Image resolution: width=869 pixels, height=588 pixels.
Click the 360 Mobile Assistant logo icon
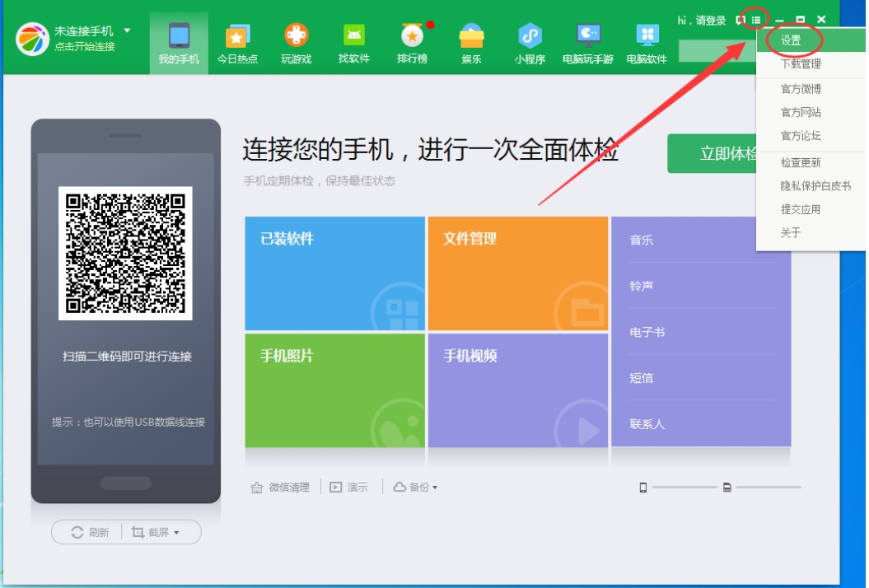(x=32, y=39)
